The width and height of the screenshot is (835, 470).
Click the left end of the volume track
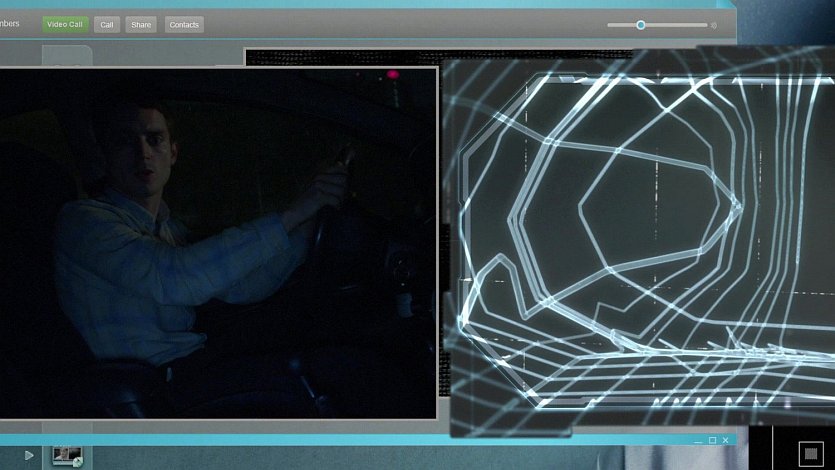(610, 25)
